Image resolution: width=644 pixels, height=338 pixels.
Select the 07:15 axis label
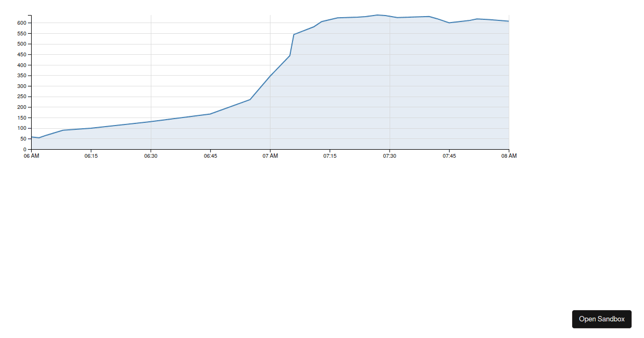pos(330,156)
